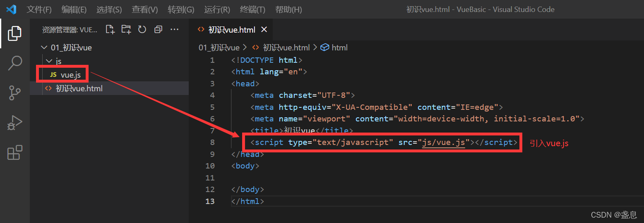Click the X-UA-Compatible meta line
The height and width of the screenshot is (223, 644).
pyautogui.click(x=377, y=107)
